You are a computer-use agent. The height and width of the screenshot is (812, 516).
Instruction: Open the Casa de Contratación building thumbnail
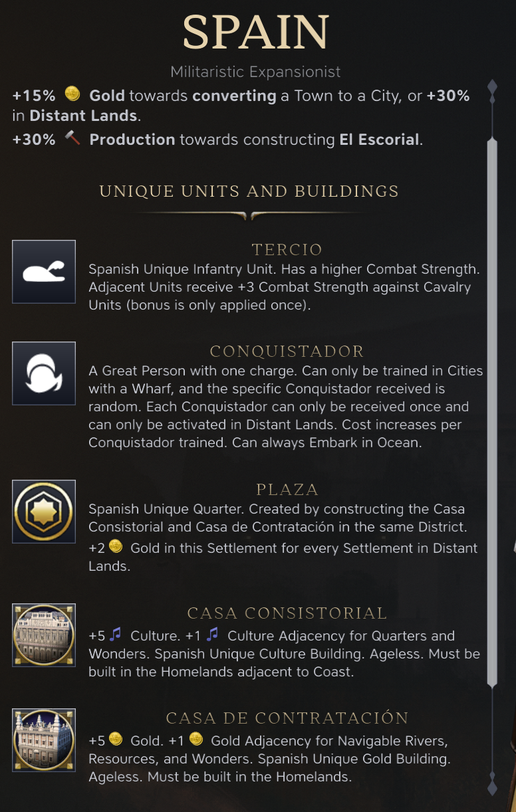coord(44,740)
